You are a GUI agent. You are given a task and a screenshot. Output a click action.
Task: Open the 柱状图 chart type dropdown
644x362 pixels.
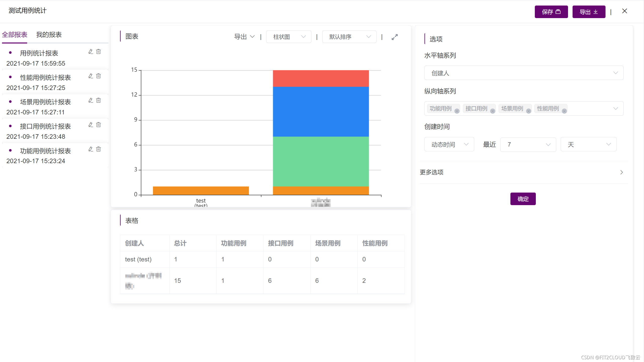pos(289,37)
